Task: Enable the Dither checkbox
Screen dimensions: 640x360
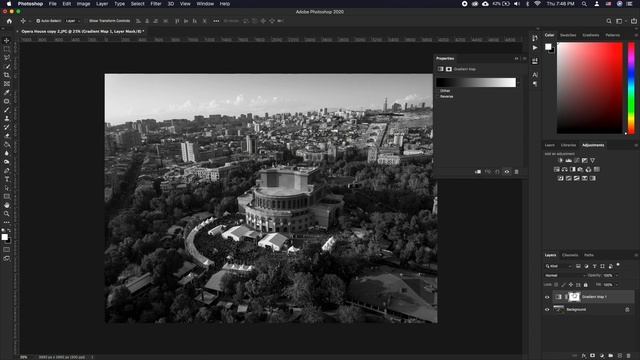Action: coord(438,91)
